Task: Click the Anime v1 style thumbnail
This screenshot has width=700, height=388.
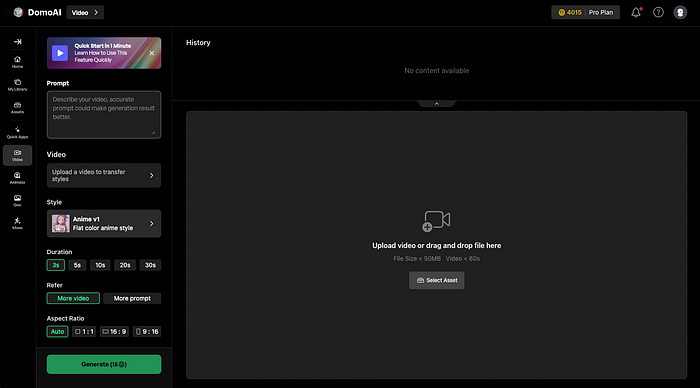Action: pyautogui.click(x=60, y=223)
